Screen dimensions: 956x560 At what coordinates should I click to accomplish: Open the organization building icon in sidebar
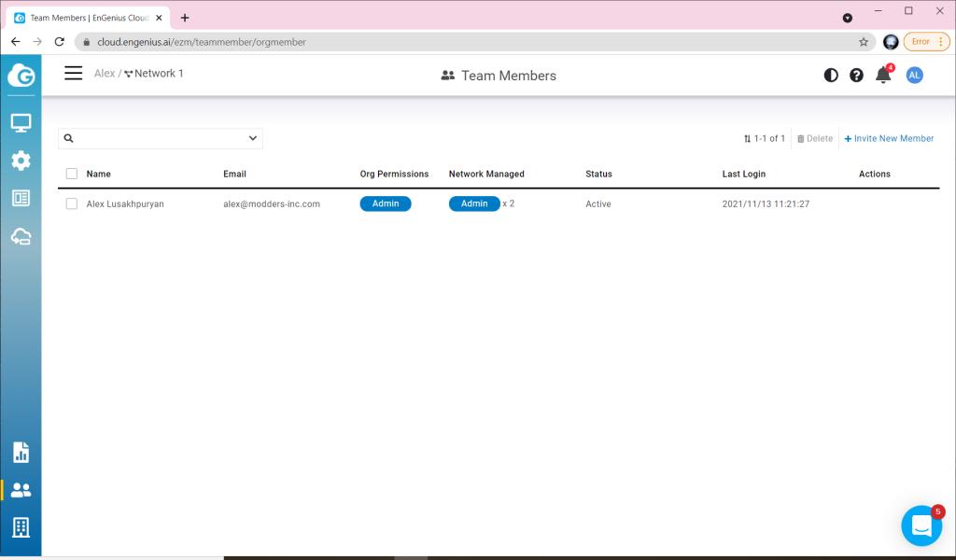pyautogui.click(x=21, y=527)
